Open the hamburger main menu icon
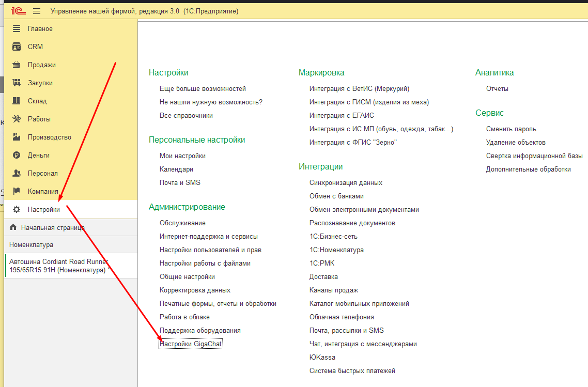 pos(37,11)
